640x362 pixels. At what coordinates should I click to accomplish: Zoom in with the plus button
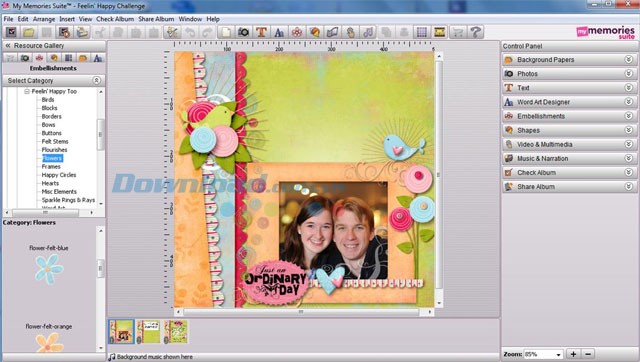[x=573, y=354]
